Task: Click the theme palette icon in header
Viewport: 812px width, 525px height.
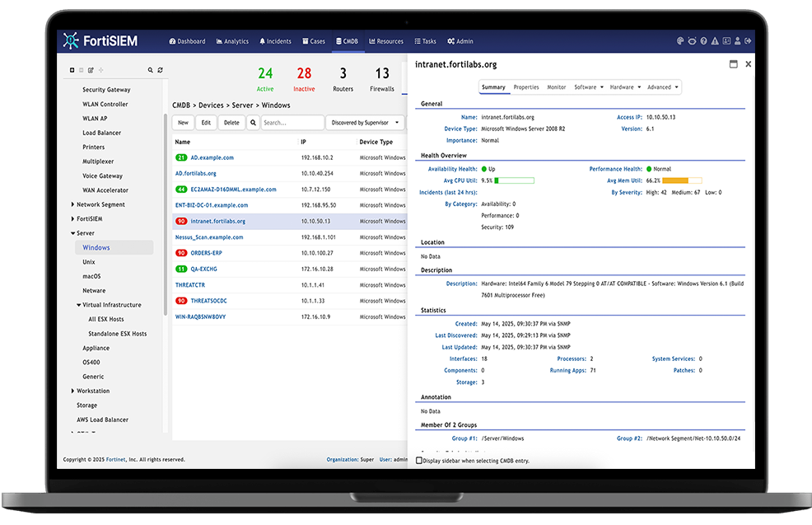Action: 680,40
